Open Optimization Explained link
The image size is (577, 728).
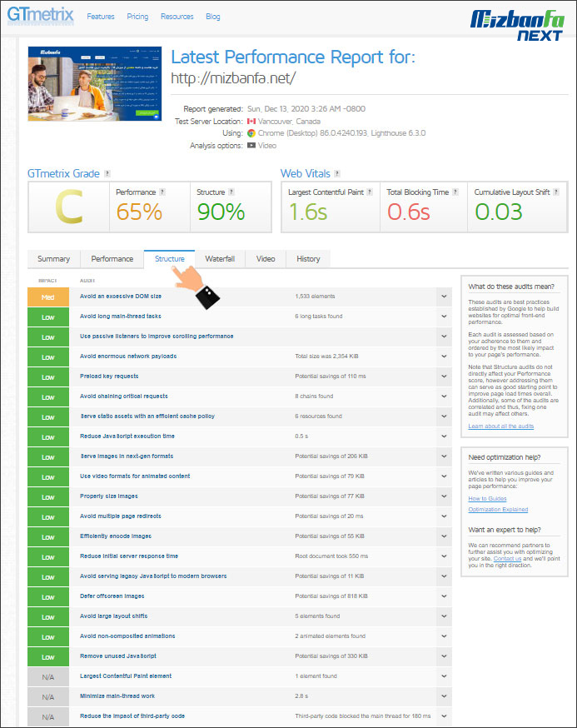498,509
